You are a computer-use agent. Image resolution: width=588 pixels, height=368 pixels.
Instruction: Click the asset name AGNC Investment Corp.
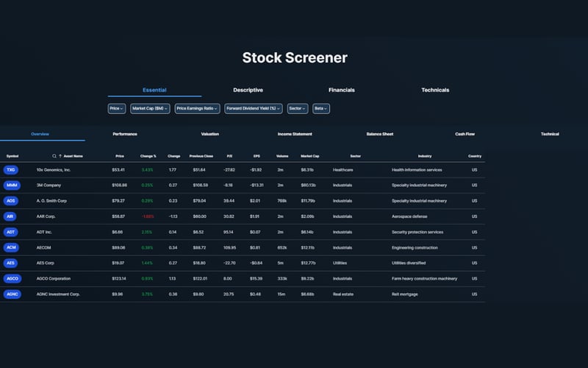tap(58, 294)
